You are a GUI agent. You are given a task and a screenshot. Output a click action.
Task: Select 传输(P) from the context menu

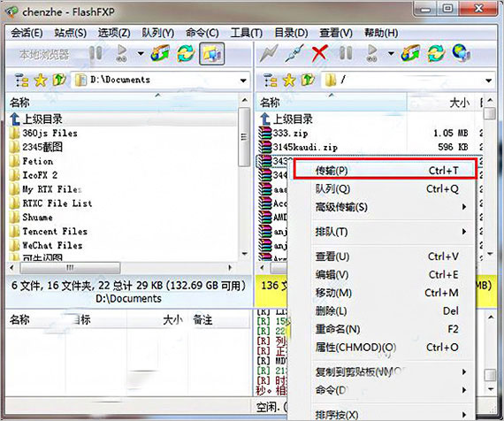pyautogui.click(x=385, y=170)
